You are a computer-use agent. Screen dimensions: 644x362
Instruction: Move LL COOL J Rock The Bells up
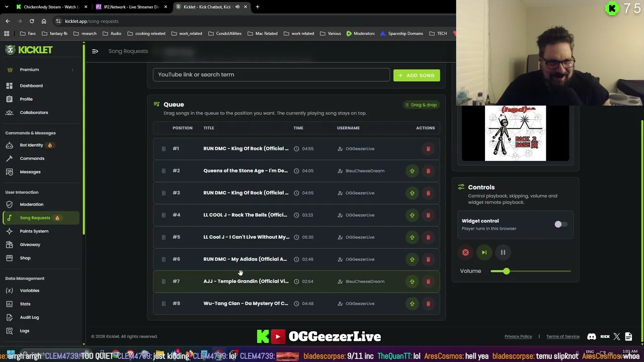click(412, 215)
